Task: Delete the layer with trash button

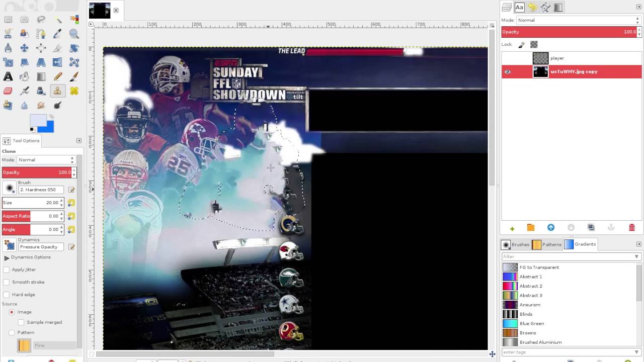Action: coord(632,228)
